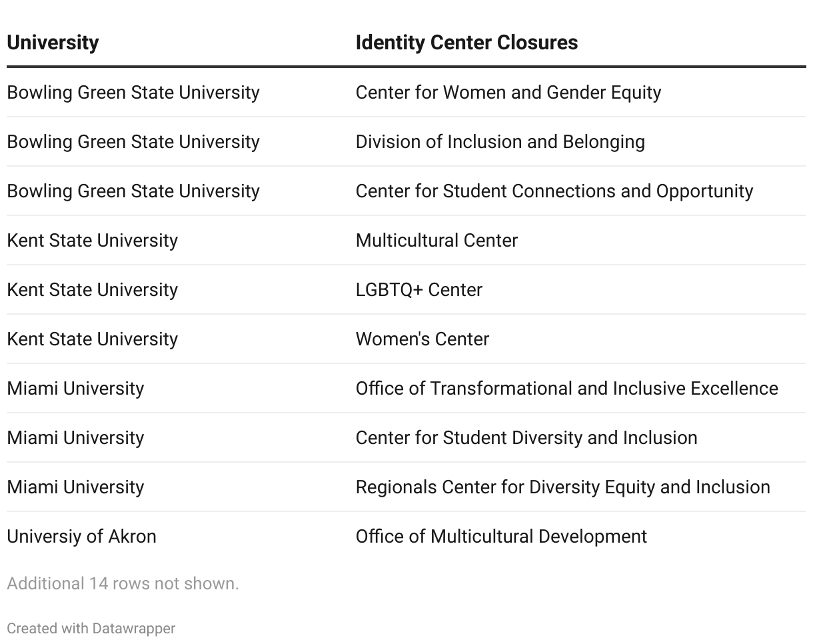Image resolution: width=813 pixels, height=644 pixels.
Task: Select Kent State University in the LGBTQ+ Center row
Action: 92,289
